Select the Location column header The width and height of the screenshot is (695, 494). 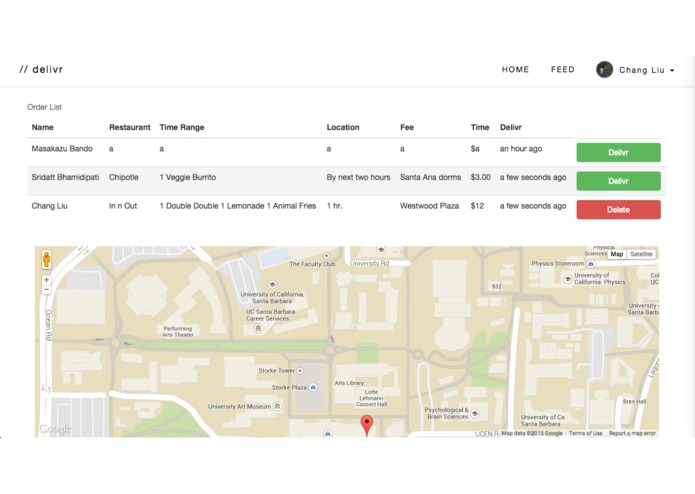343,127
